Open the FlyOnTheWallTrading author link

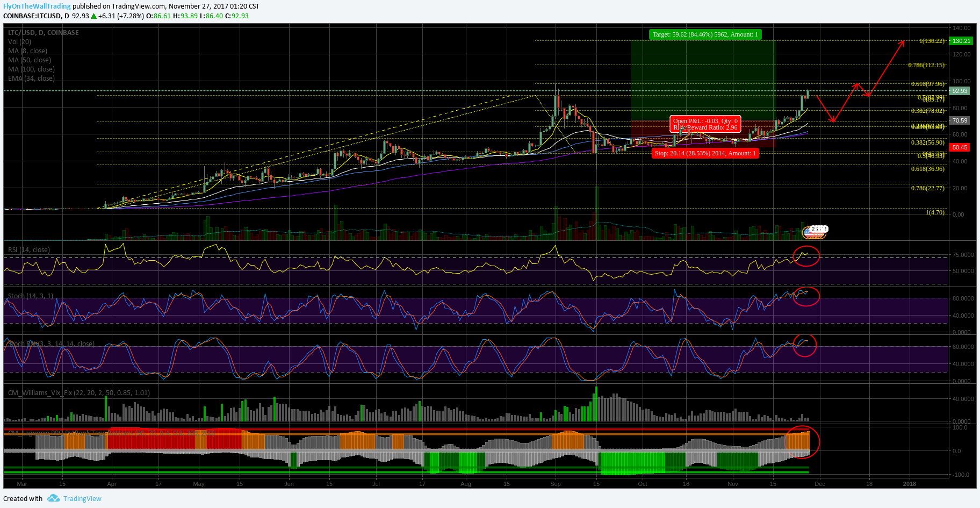click(37, 6)
